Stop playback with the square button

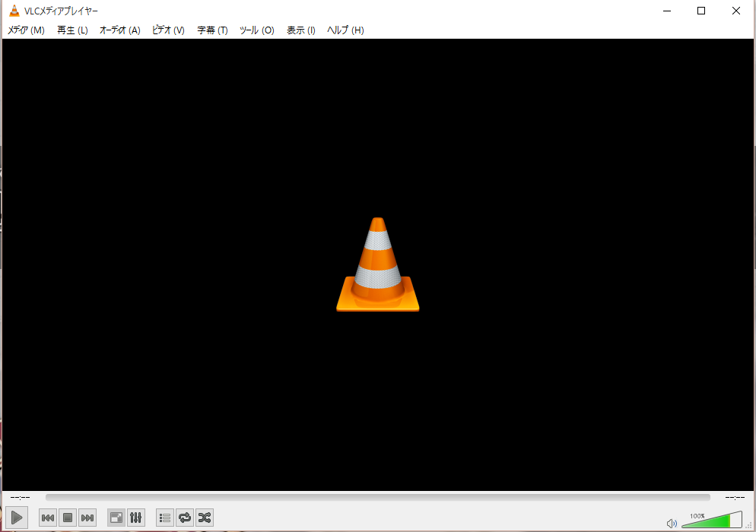click(x=68, y=518)
